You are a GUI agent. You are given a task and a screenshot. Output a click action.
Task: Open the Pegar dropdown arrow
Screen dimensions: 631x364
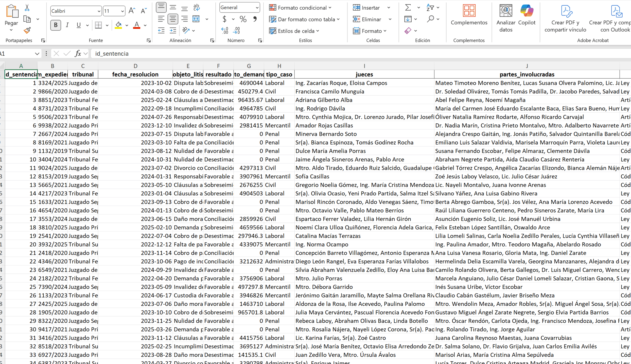[x=11, y=30]
